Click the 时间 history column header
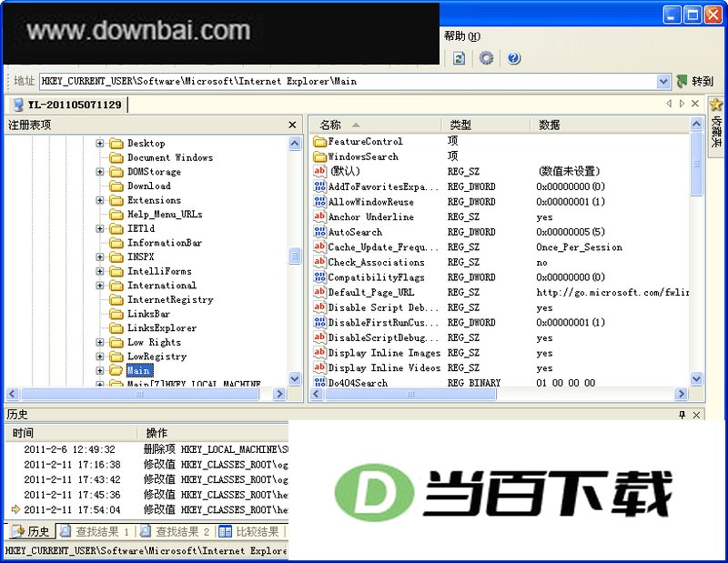The height and width of the screenshot is (563, 728). coord(72,433)
